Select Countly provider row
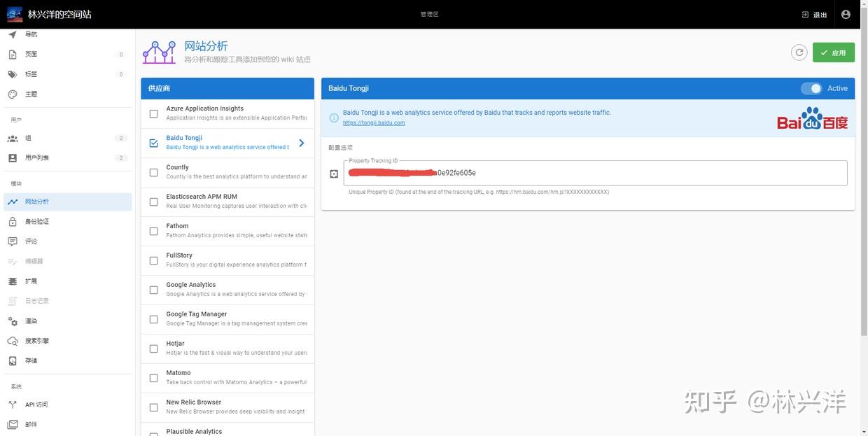868x436 pixels. [x=227, y=172]
